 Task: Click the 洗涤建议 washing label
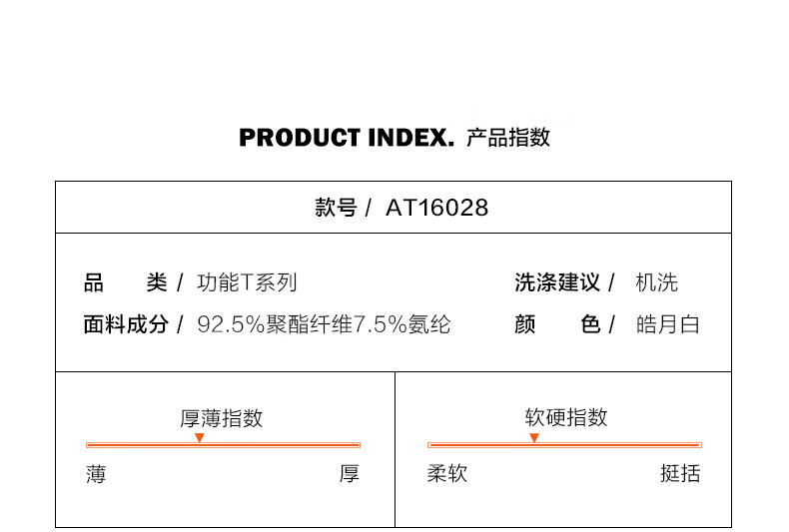557,282
